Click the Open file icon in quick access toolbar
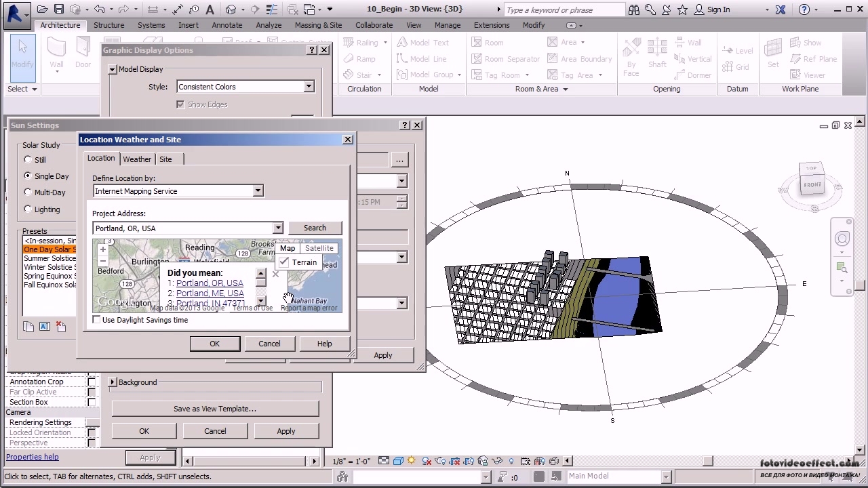 (x=43, y=9)
